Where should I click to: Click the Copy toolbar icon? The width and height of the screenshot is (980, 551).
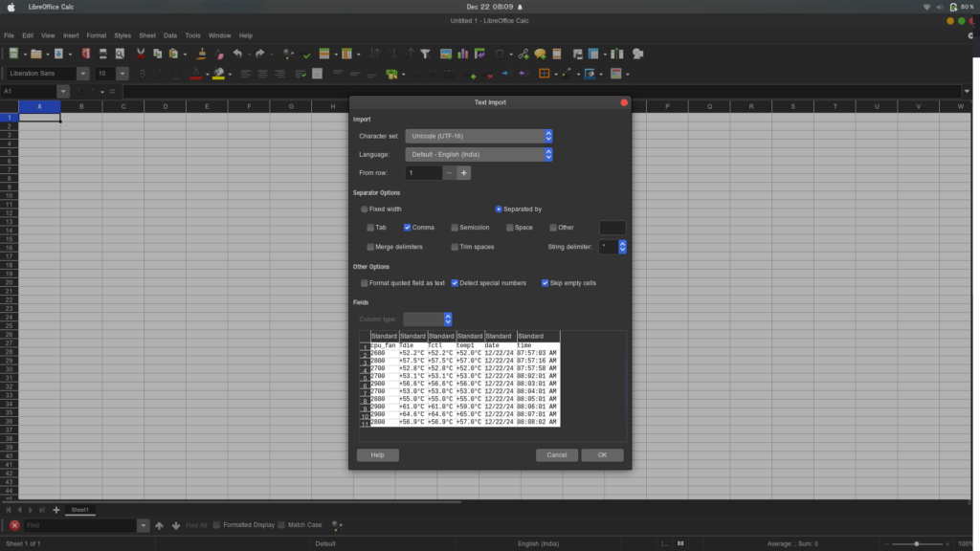[158, 54]
